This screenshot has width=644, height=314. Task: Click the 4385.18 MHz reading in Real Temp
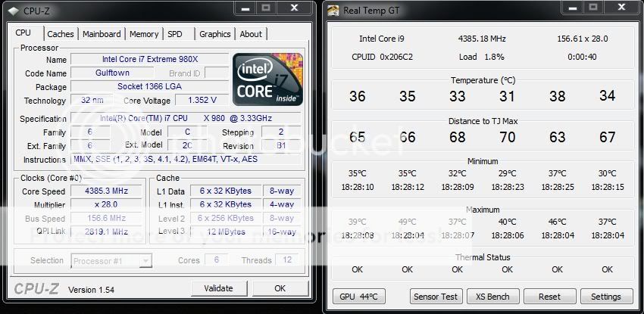(x=482, y=39)
